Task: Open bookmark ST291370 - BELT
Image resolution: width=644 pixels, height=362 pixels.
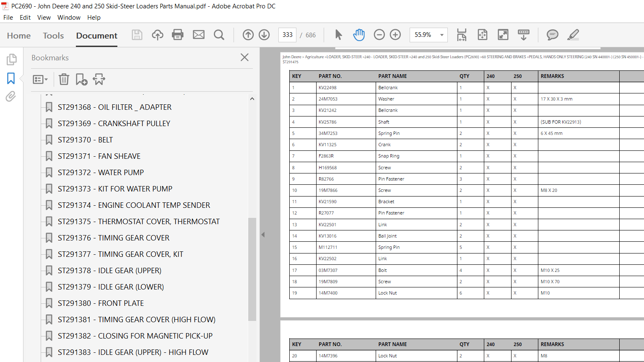Action: pos(85,140)
